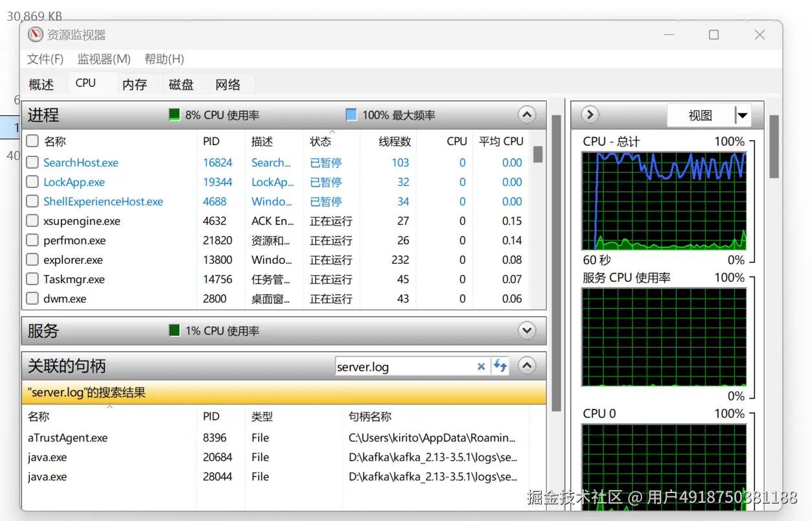Click the process list vertical scrollbar thumb

point(538,154)
